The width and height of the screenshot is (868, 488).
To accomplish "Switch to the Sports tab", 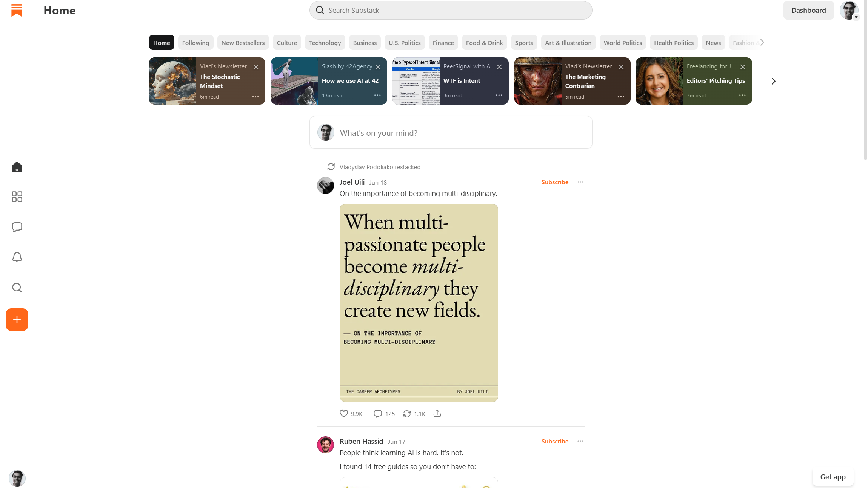I will point(524,43).
